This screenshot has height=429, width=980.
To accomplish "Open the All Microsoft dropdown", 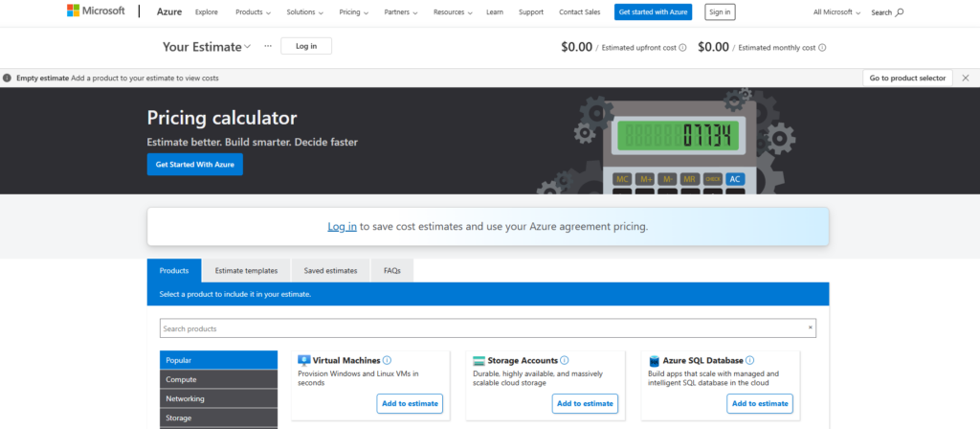I will pos(836,11).
